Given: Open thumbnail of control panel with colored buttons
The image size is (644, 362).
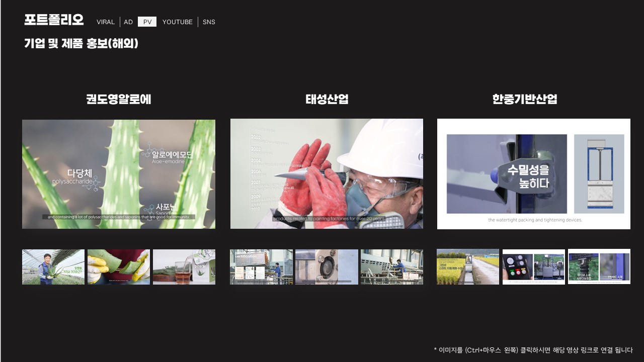Looking at the screenshot, I should pyautogui.click(x=534, y=266).
